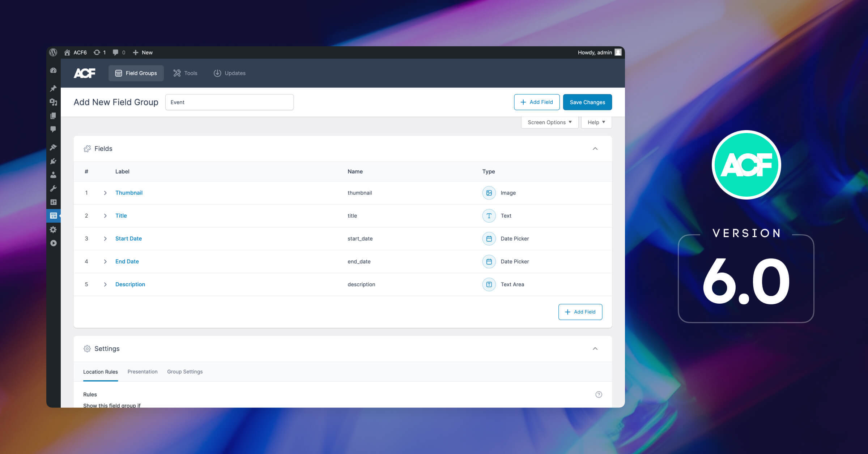The image size is (868, 454).
Task: Collapse the Fields panel
Action: pyautogui.click(x=595, y=149)
